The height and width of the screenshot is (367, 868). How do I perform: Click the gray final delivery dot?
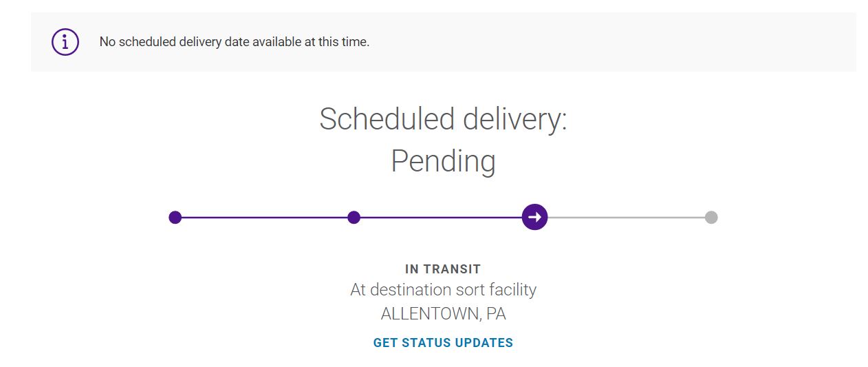(711, 218)
